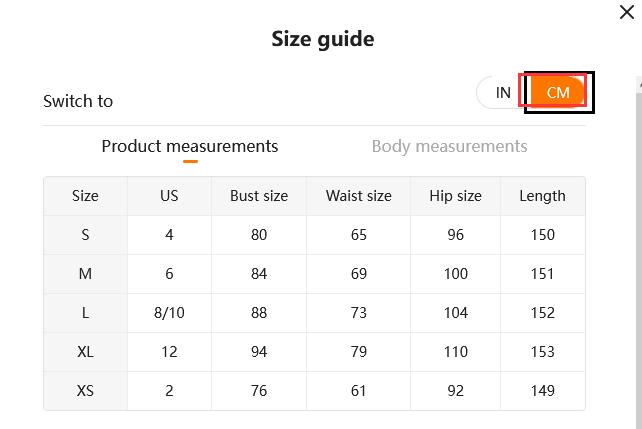Click the Size column header
This screenshot has width=642, height=429.
tap(86, 196)
